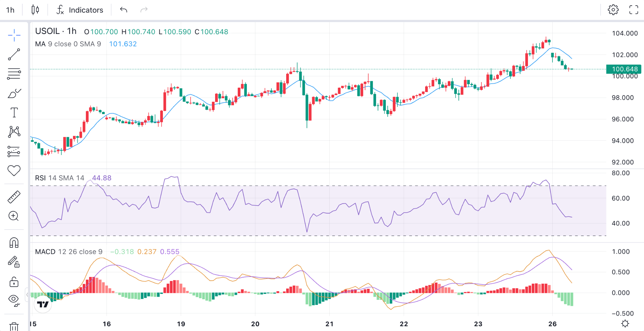Toggle hide all drawings eye icon

pyautogui.click(x=14, y=300)
